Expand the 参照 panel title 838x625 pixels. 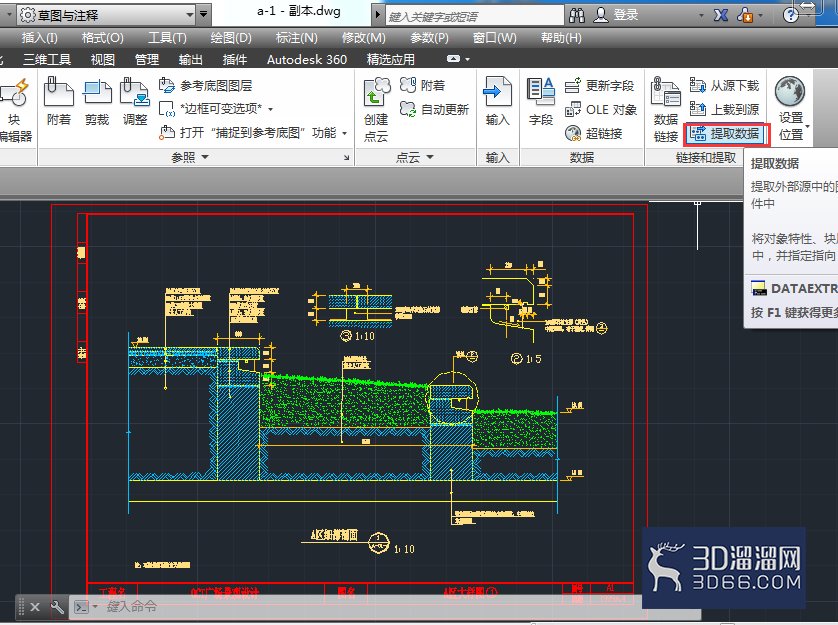coord(190,157)
